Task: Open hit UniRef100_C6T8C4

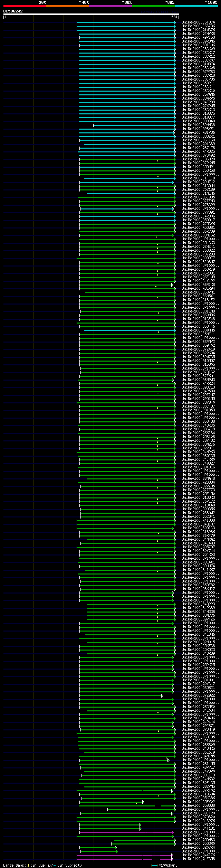Action: click(198, 22)
